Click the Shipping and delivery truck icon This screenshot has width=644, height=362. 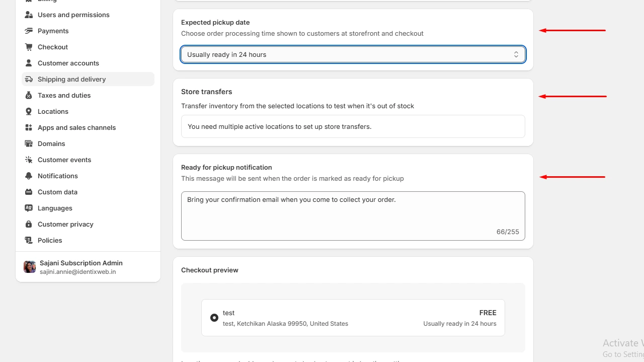click(29, 79)
